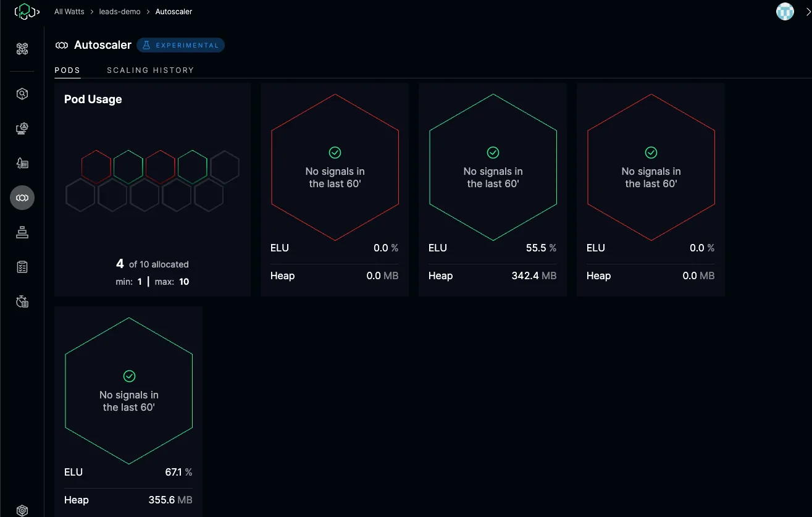
Task: Open the rocket with list sidebar icon
Action: 22,163
